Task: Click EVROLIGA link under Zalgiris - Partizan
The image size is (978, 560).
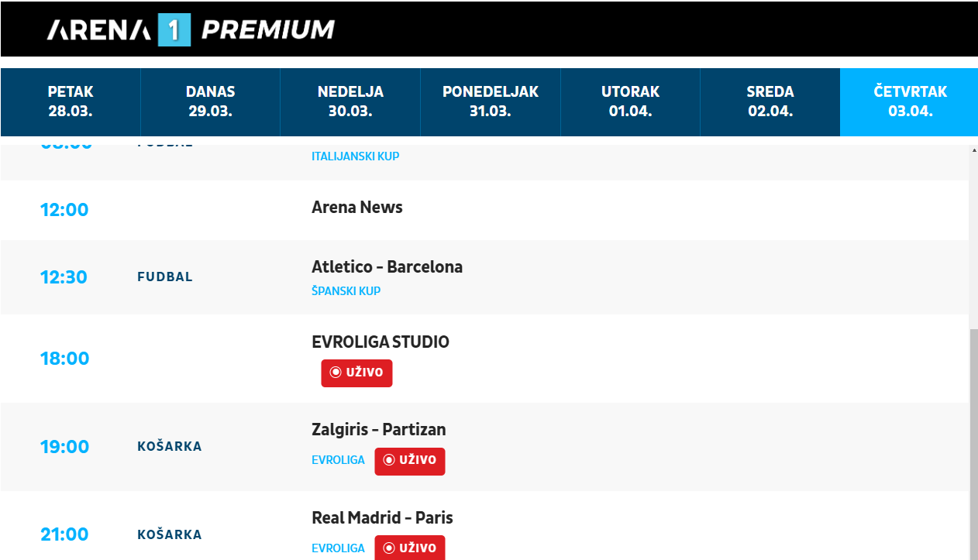Action: [338, 460]
